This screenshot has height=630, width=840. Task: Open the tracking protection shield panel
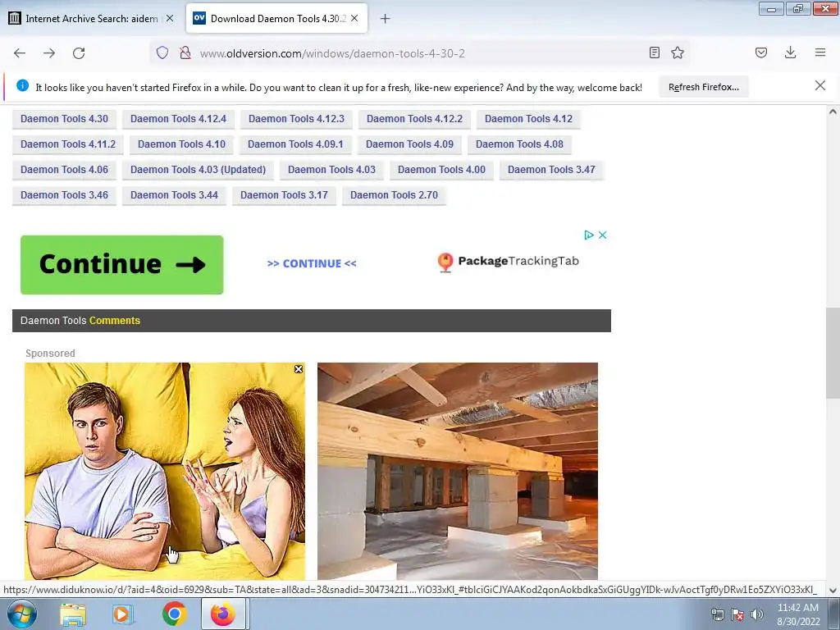coord(162,52)
